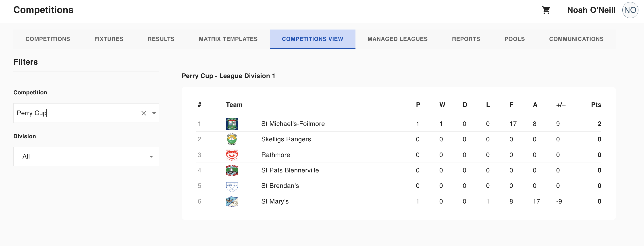
Task: Go to the Managed Leagues tab
Action: tap(397, 39)
